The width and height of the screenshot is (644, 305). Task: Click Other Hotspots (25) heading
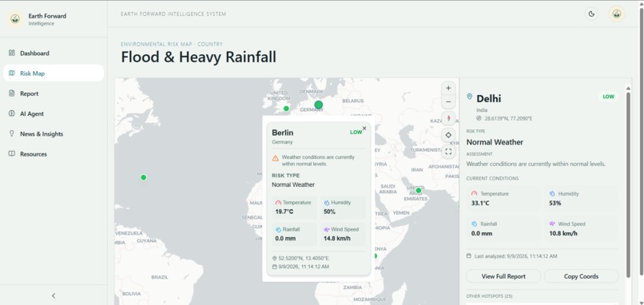(x=489, y=296)
